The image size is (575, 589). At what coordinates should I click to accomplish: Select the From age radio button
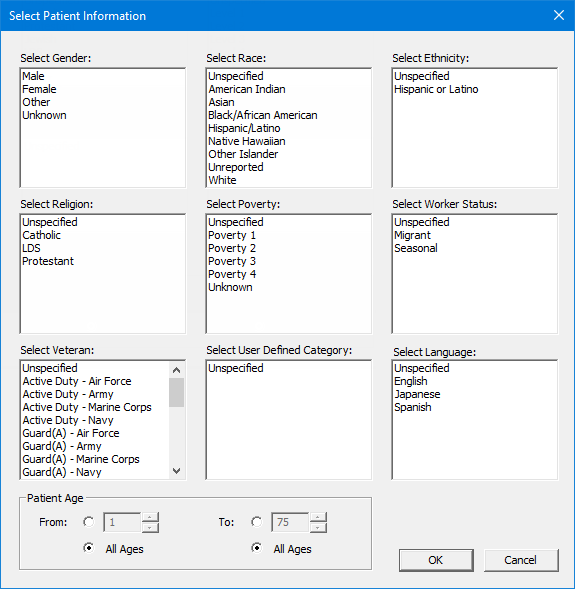[x=89, y=522]
